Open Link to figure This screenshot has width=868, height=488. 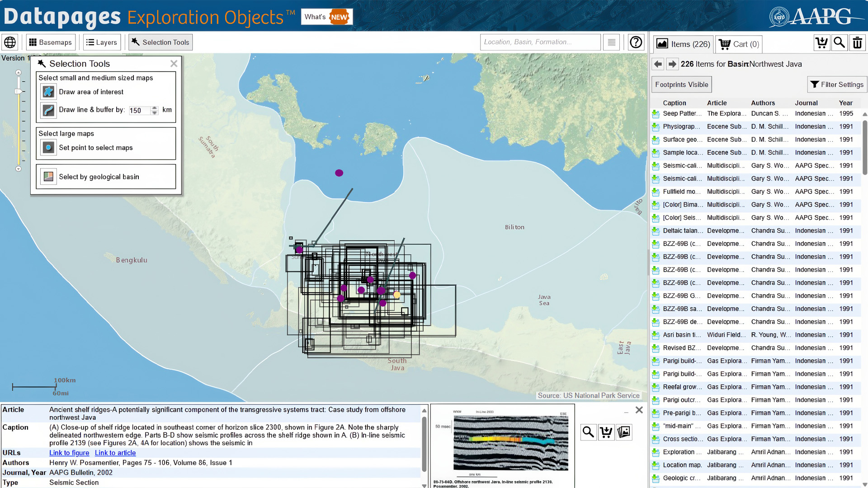(x=69, y=453)
